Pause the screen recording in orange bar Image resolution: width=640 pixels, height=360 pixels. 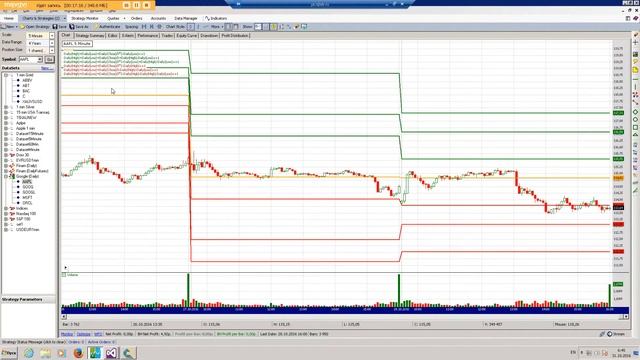[136, 5]
